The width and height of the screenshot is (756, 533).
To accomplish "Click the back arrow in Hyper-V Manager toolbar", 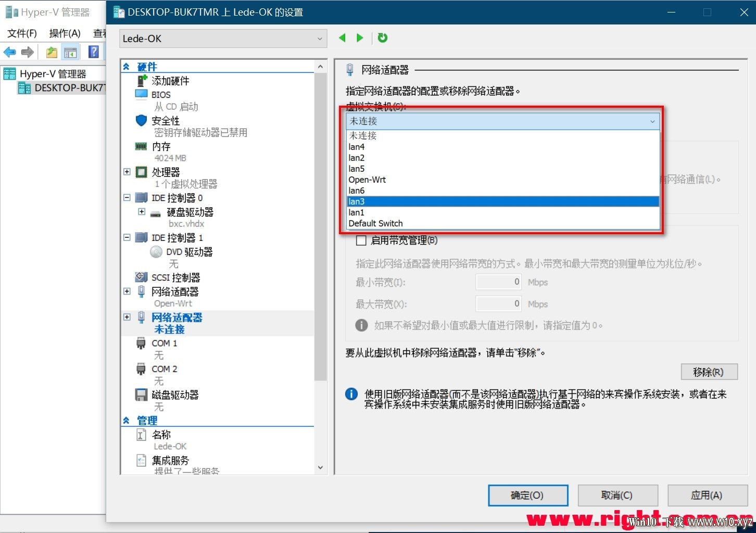I will (10, 52).
